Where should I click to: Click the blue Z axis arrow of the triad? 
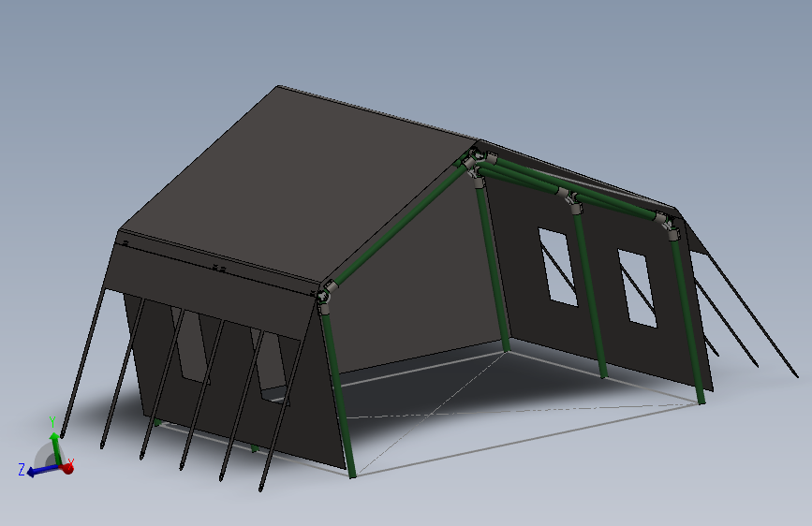[x=41, y=471]
